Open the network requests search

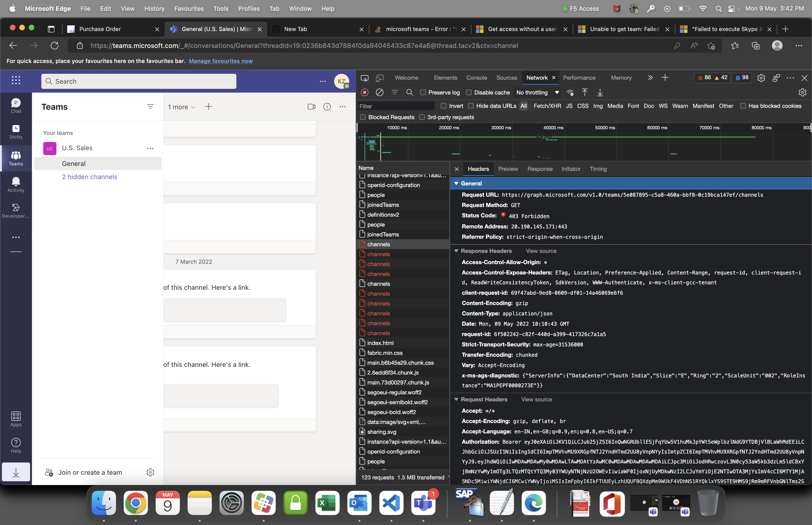410,92
